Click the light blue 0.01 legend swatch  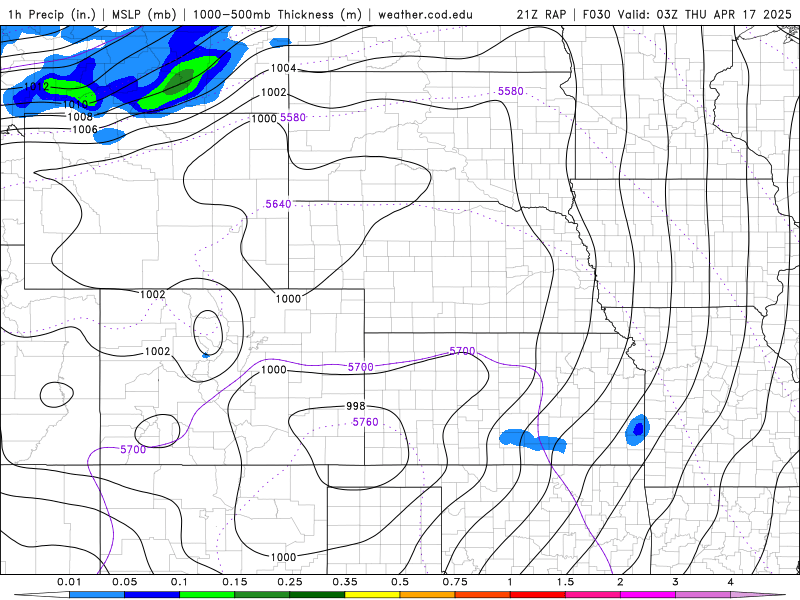97,595
